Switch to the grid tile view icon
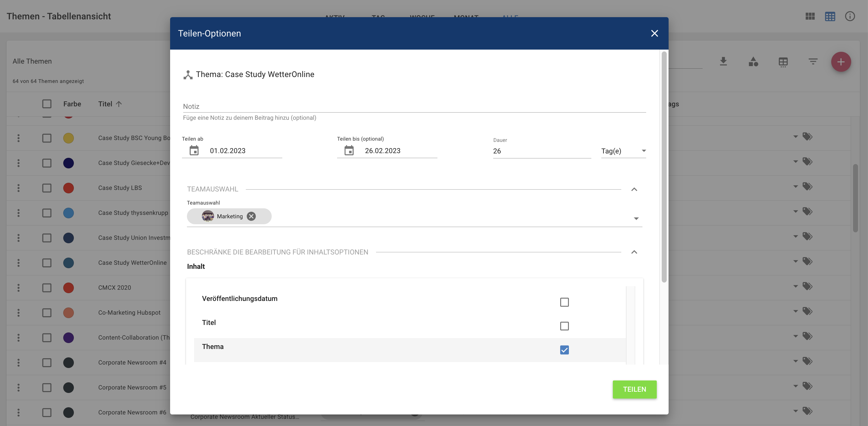Screen dimensions: 868x426 (810, 16)
